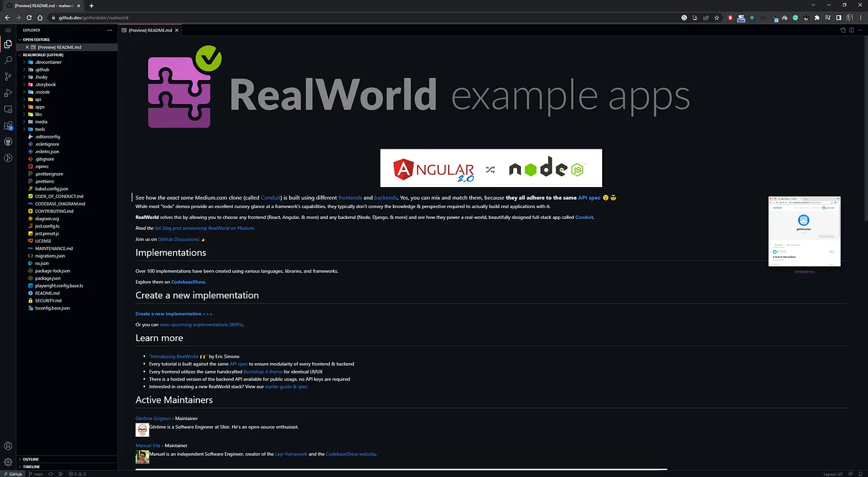
Task: Open the Run and Debug view
Action: click(x=8, y=93)
